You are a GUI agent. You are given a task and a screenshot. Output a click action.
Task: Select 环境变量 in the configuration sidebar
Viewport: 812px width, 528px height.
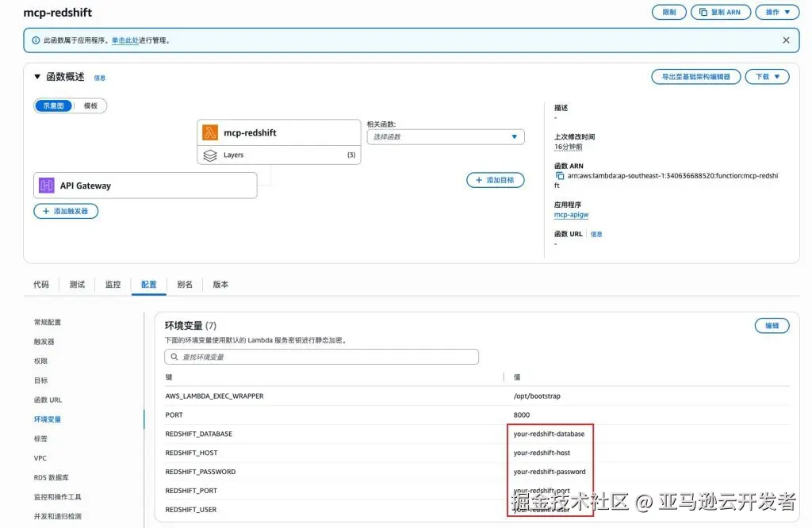tap(48, 419)
